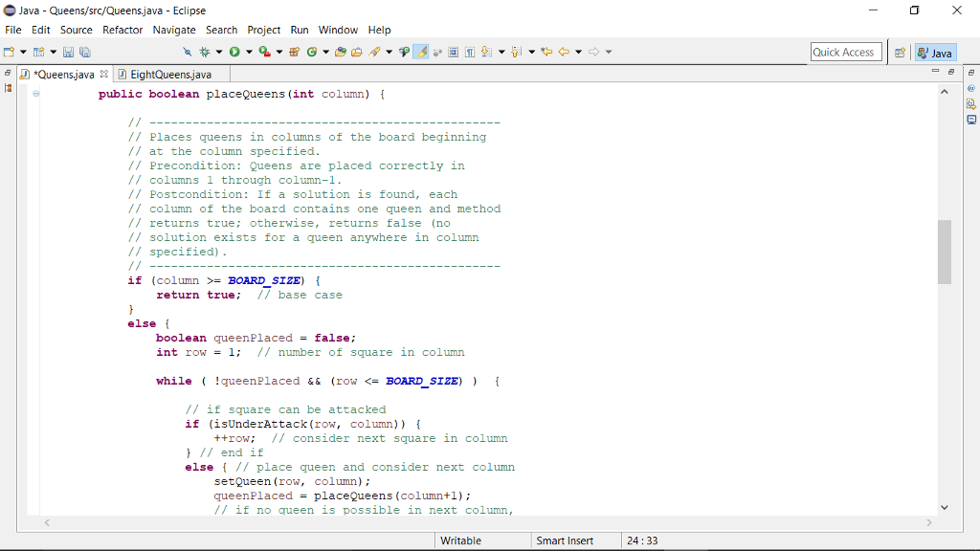
Task: Open the Run button dropdown arrow
Action: click(247, 52)
